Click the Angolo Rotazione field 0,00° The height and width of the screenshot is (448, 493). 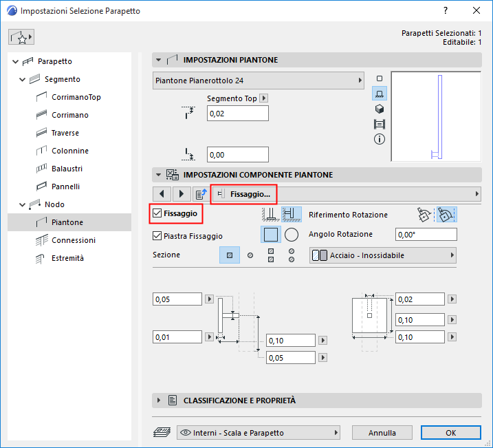(426, 235)
